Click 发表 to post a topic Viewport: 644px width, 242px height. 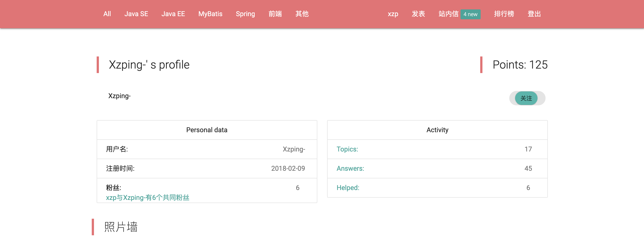[x=418, y=14]
